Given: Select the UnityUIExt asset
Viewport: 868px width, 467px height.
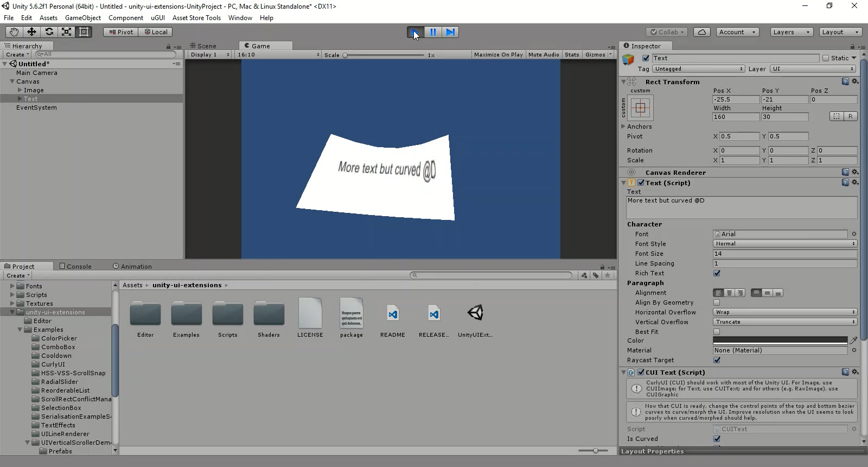Looking at the screenshot, I should click(475, 318).
